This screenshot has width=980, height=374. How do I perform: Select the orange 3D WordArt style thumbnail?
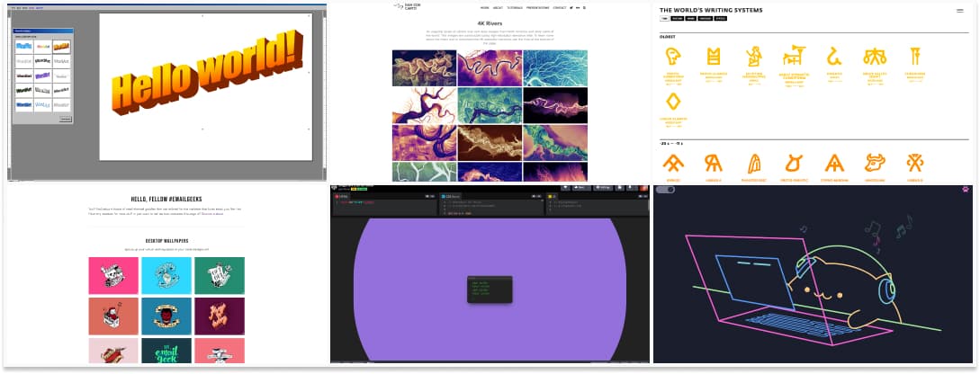(x=61, y=45)
